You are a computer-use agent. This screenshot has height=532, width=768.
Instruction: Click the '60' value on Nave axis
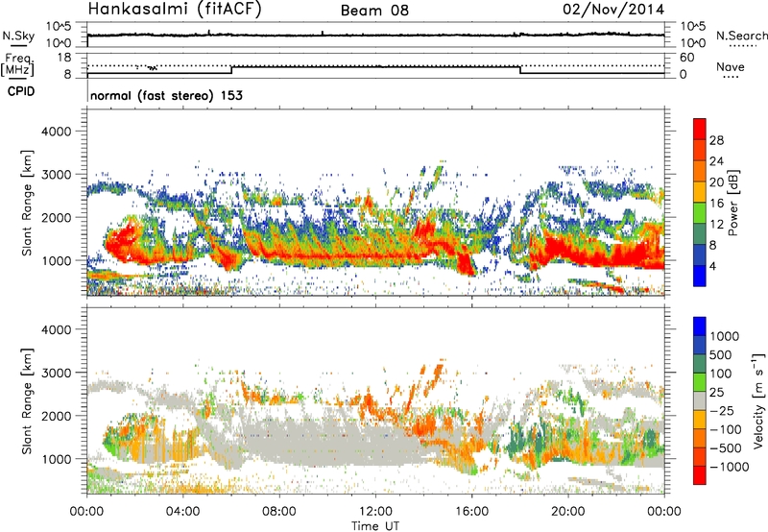pyautogui.click(x=686, y=58)
